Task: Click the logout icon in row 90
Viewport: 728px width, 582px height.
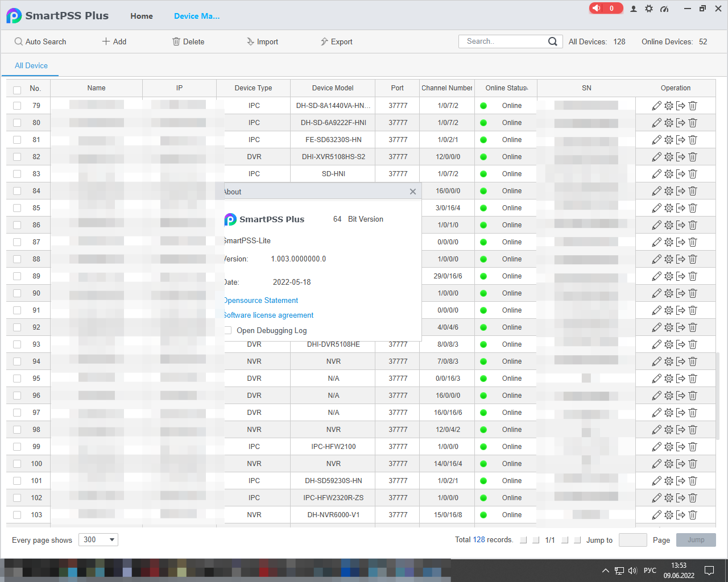Action: (681, 293)
